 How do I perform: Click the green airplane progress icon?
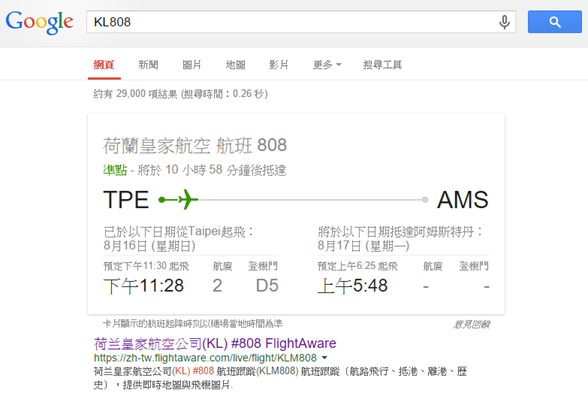tap(188, 200)
